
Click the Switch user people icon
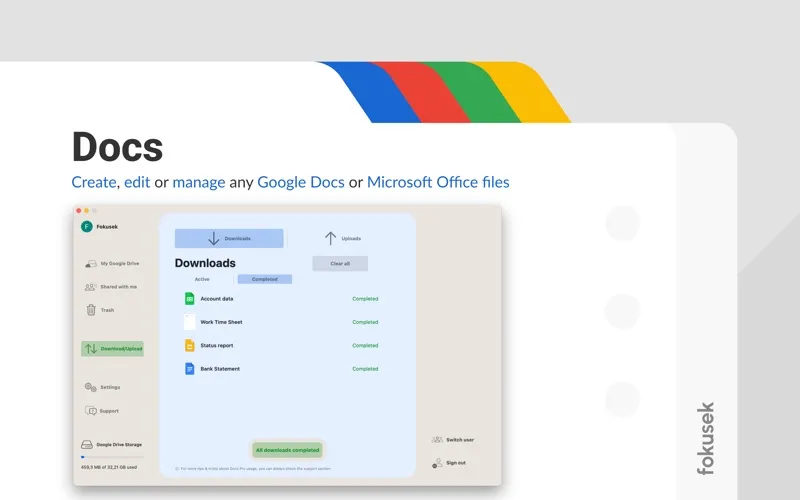tap(437, 440)
